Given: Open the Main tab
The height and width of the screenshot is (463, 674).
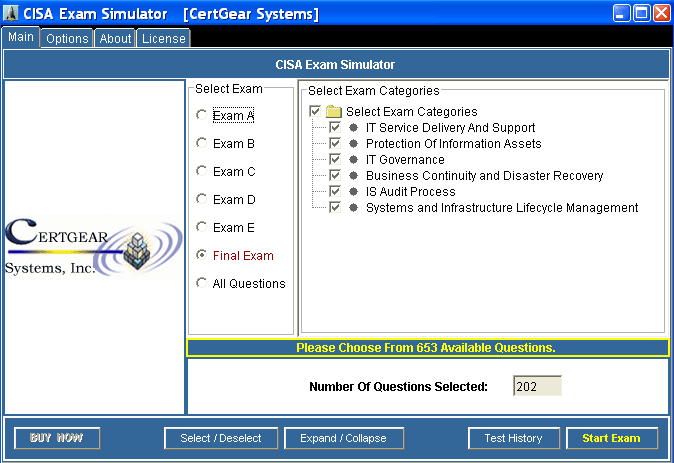Looking at the screenshot, I should pyautogui.click(x=21, y=37).
